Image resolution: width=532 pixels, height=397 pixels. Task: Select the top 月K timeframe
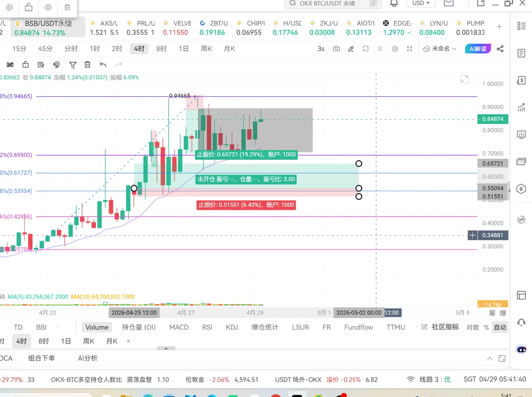point(229,49)
